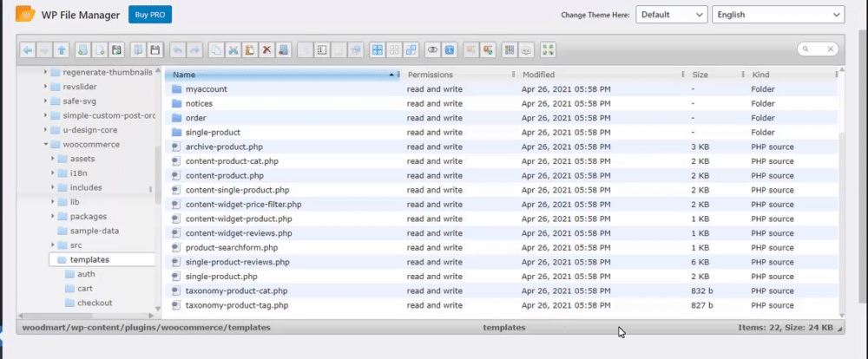Show info for the selected item
The height and width of the screenshot is (359, 868).
tap(449, 49)
